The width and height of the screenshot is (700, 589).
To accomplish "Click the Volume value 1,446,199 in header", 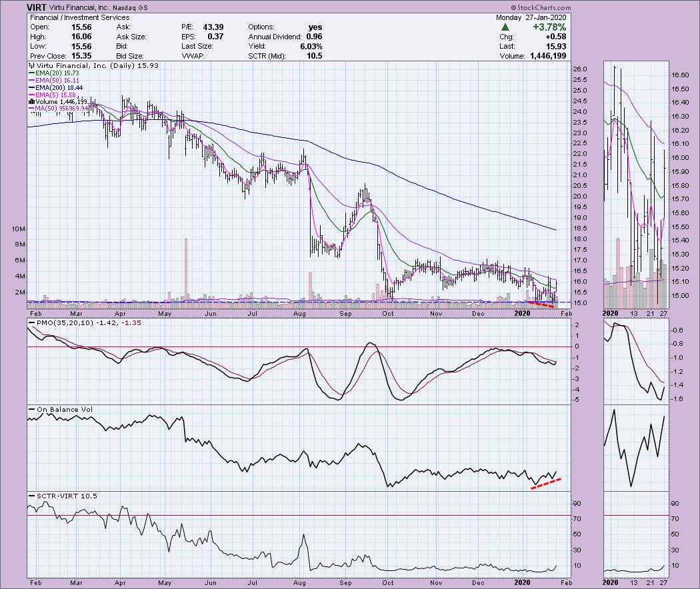I will coord(548,56).
